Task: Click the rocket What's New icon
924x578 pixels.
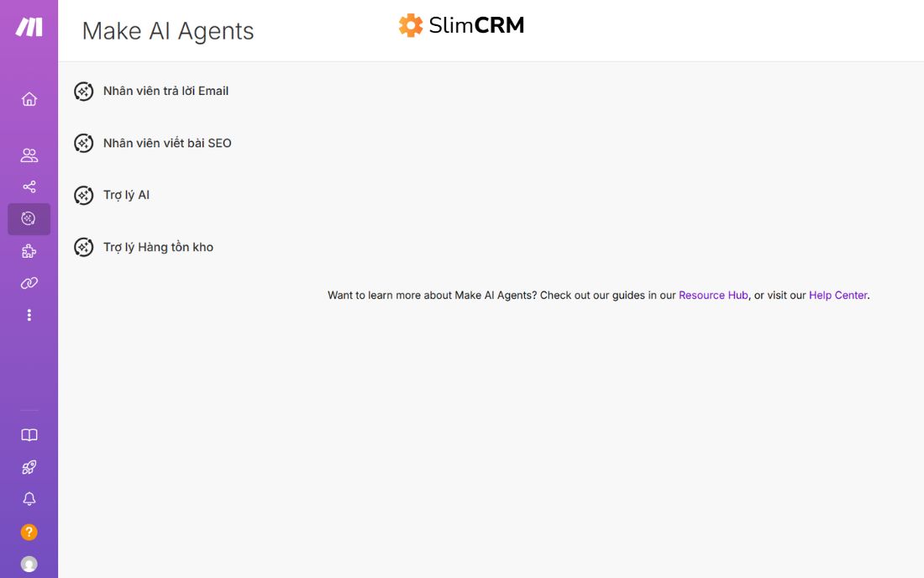Action: 29,467
